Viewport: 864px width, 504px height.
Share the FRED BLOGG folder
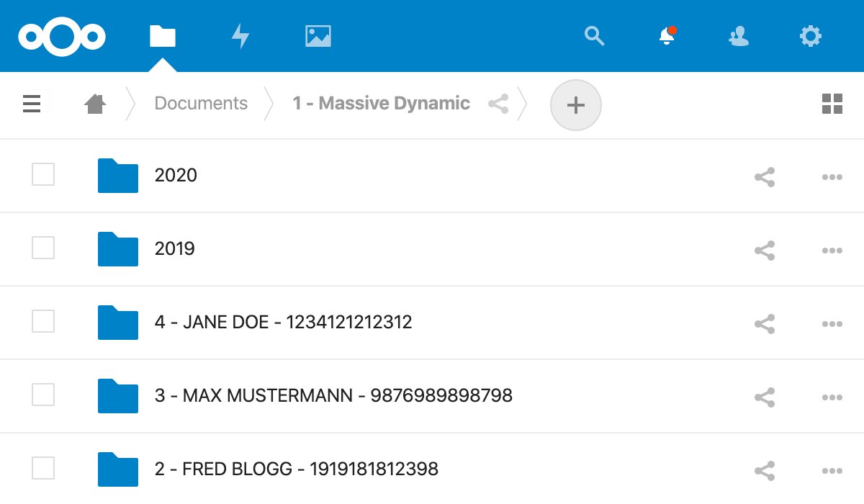(765, 471)
